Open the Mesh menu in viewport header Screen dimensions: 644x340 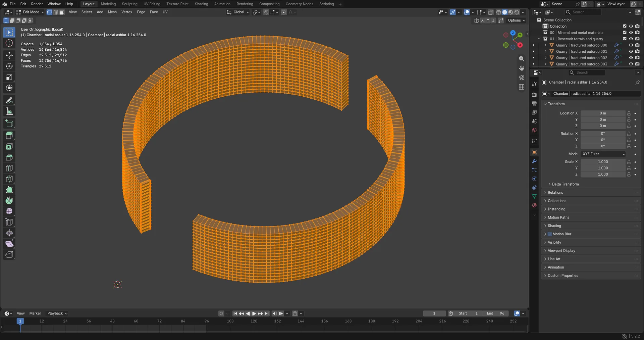(x=112, y=12)
